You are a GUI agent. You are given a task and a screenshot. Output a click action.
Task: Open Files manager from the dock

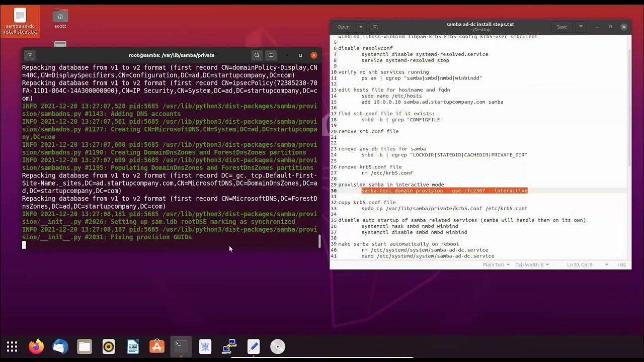[x=85, y=346]
